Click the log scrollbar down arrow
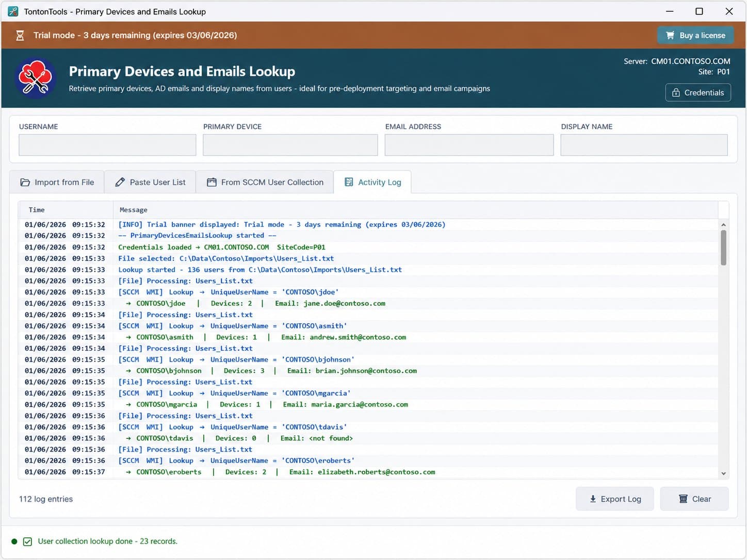The image size is (747, 560). [x=723, y=473]
